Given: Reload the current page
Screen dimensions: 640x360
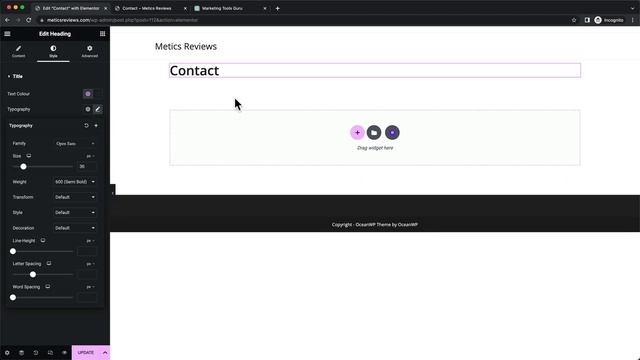Looking at the screenshot, I should [x=29, y=20].
